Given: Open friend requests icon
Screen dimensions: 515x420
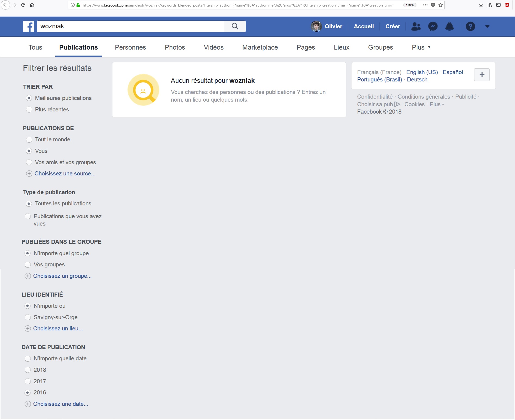Looking at the screenshot, I should (x=416, y=26).
